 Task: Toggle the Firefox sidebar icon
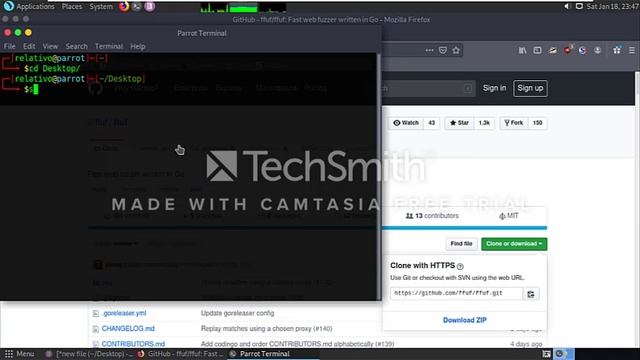coord(537,50)
